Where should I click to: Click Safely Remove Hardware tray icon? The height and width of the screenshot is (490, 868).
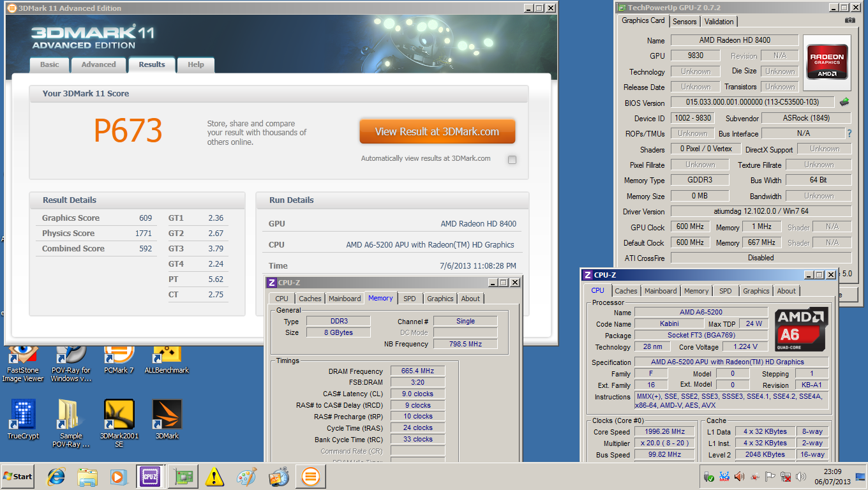click(x=708, y=477)
